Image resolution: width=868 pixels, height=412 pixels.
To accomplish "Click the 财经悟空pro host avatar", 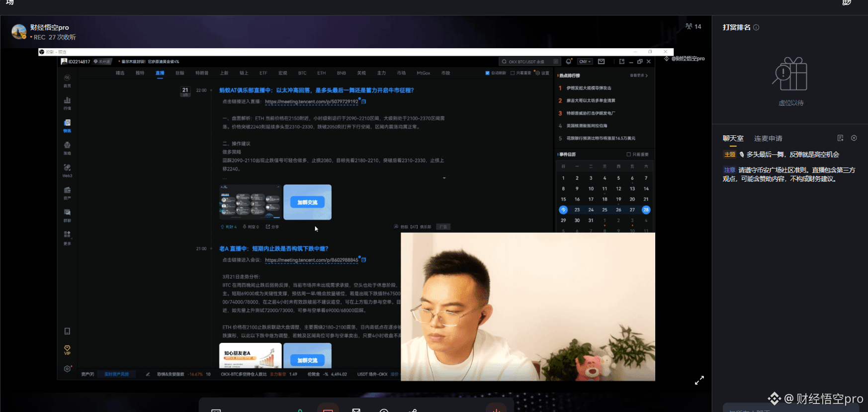I will [x=19, y=31].
